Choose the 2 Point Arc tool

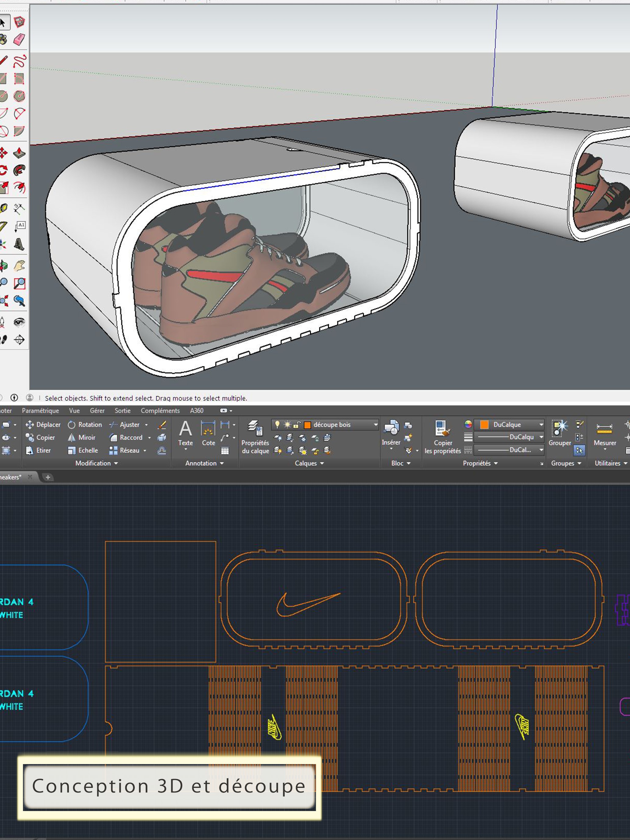coord(20,114)
